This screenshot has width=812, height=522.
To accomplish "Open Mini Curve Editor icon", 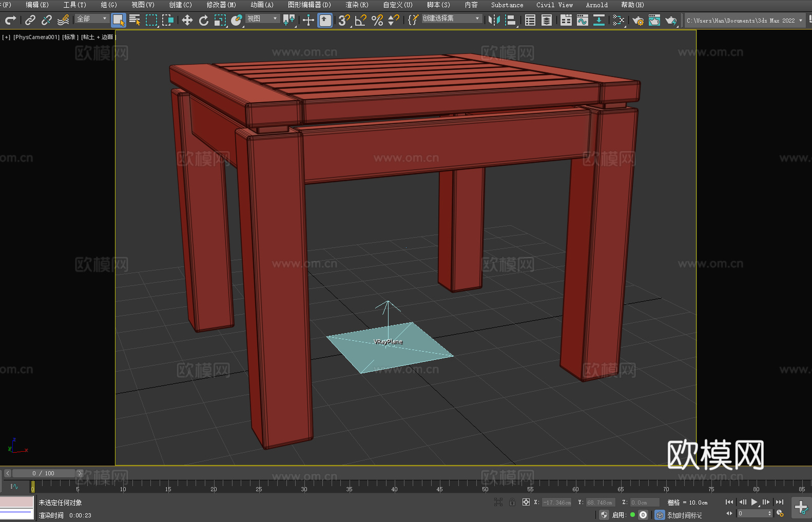I will [14, 486].
